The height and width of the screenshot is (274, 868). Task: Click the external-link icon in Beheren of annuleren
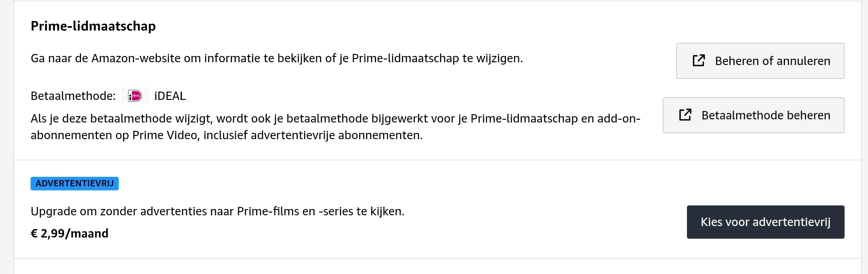pyautogui.click(x=698, y=61)
